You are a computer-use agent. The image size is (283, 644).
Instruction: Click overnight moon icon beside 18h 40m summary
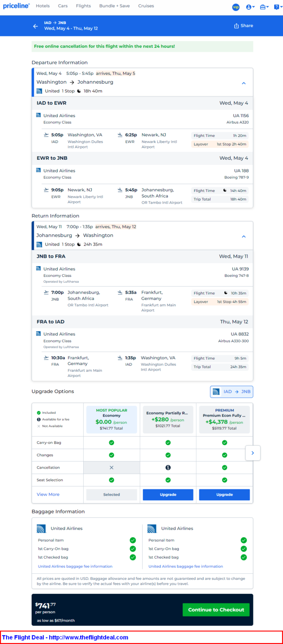[x=79, y=91]
